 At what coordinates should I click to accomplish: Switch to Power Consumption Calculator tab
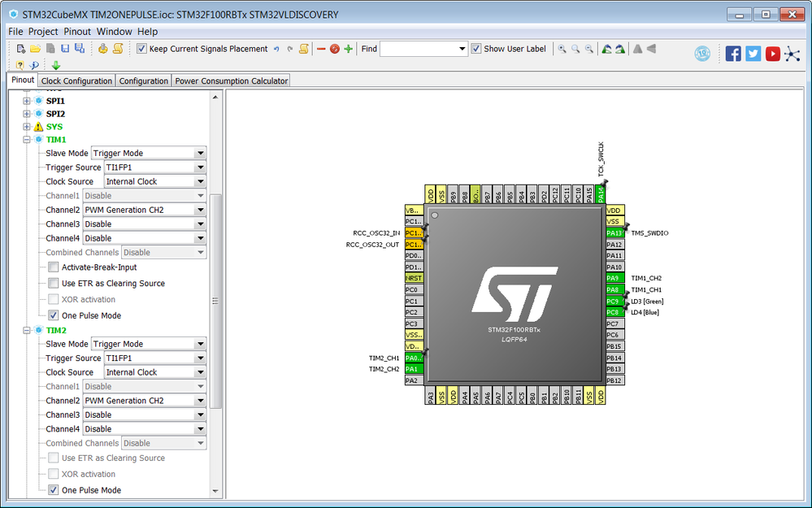[x=231, y=80]
